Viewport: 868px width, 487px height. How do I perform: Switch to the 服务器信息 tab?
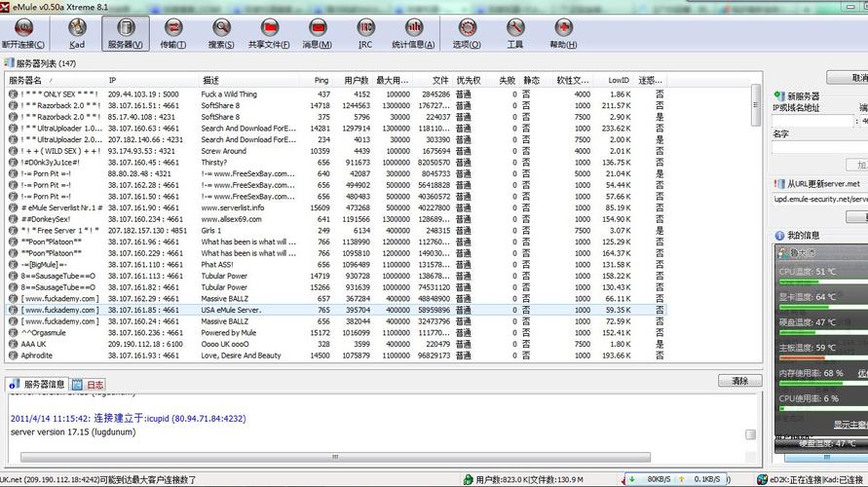pyautogui.click(x=37, y=384)
